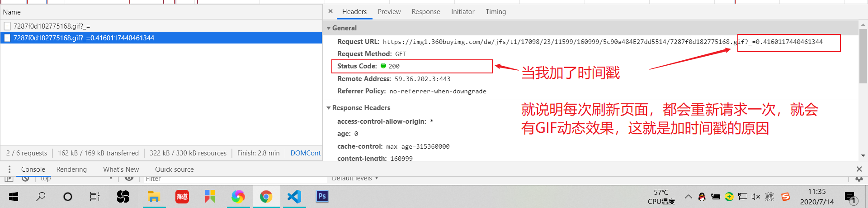The width and height of the screenshot is (868, 208).
Task: Select the first 7287f0d182775168.gif?_= request
Action: point(161,26)
